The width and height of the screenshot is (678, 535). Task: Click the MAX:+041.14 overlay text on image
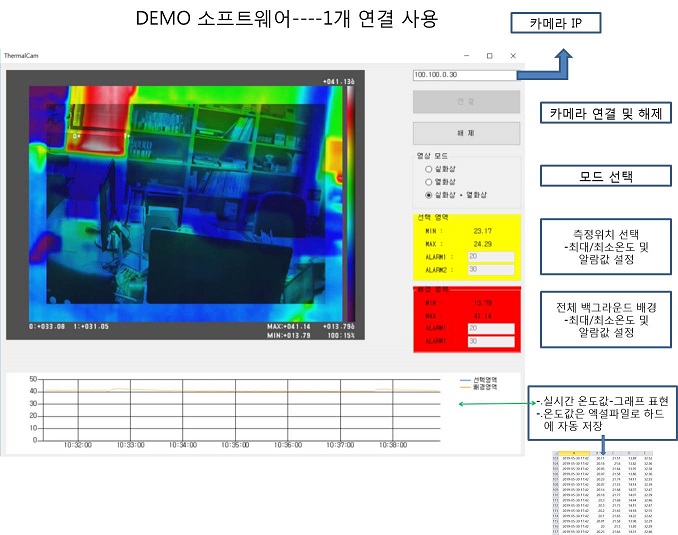point(288,327)
